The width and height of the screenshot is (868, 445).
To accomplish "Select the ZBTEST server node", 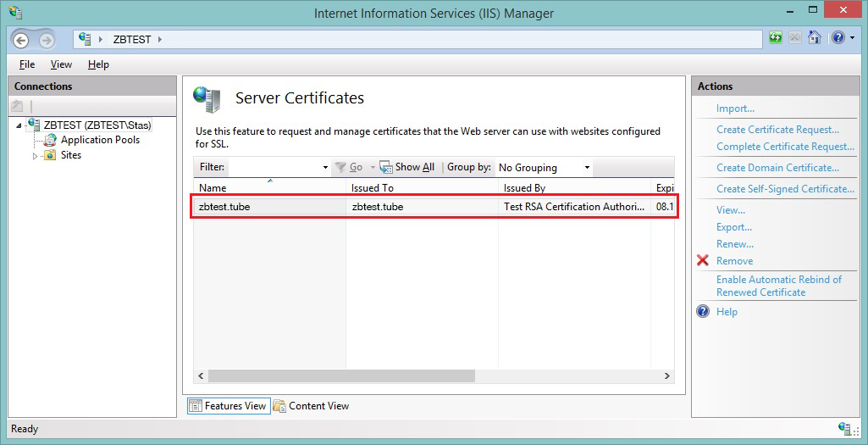I will [97, 125].
